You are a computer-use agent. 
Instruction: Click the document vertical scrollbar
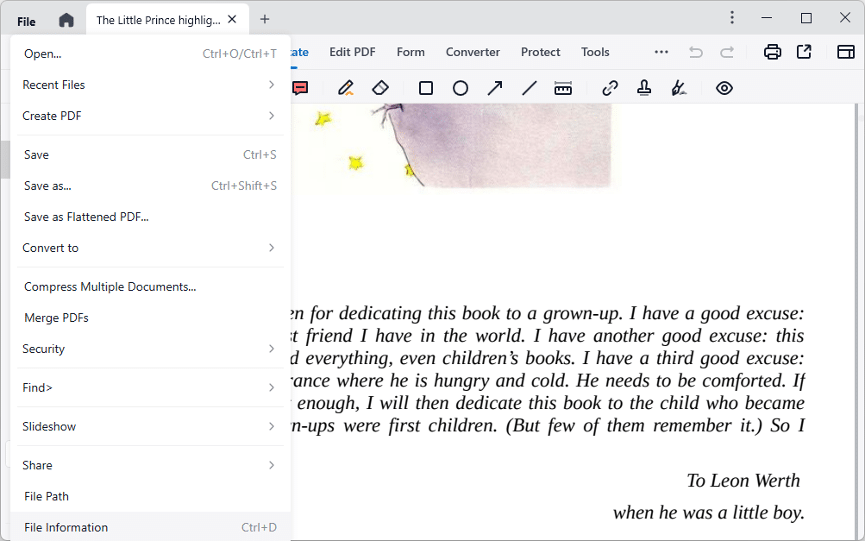(859, 322)
